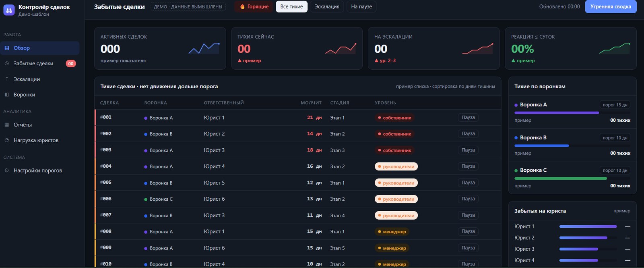Click the pie icon beside Нагрузка юристов

[7, 140]
